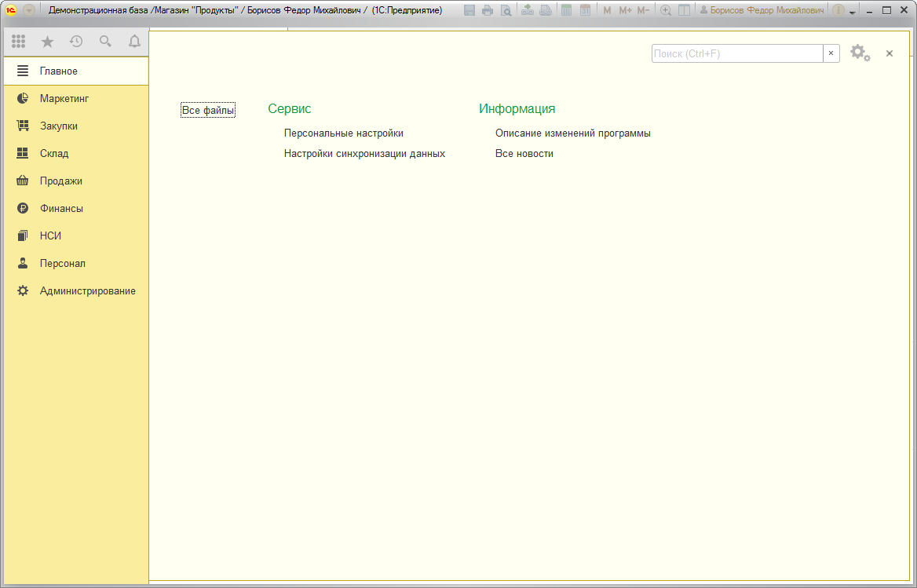
Task: Open the Склад section
Action: click(76, 153)
